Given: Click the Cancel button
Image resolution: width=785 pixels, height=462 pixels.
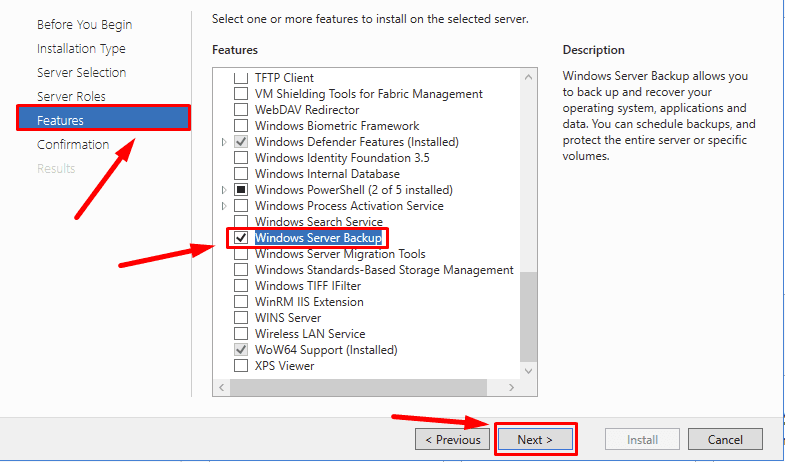Looking at the screenshot, I should 725,439.
